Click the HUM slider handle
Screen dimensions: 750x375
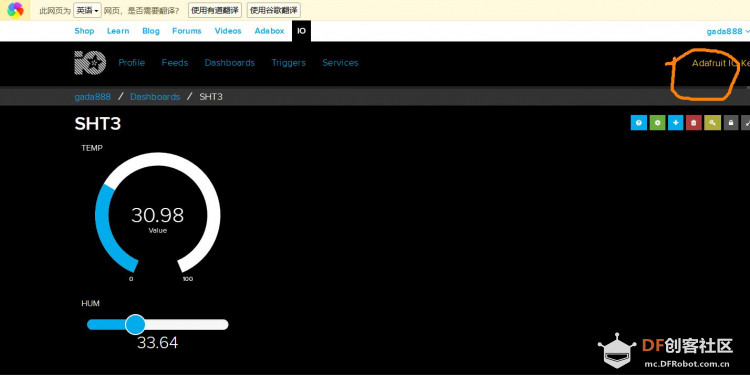click(x=135, y=324)
